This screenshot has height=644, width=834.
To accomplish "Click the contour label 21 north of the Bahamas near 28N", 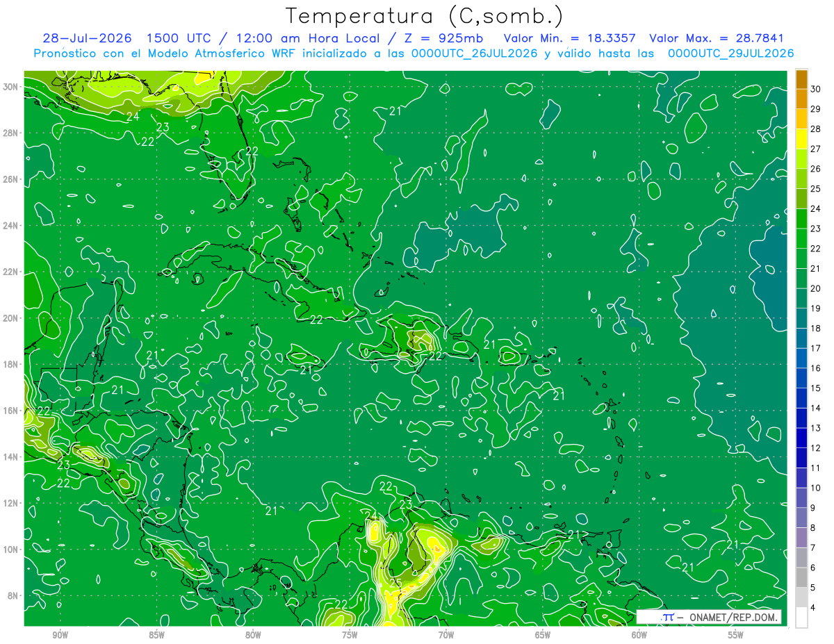I will click(x=395, y=110).
